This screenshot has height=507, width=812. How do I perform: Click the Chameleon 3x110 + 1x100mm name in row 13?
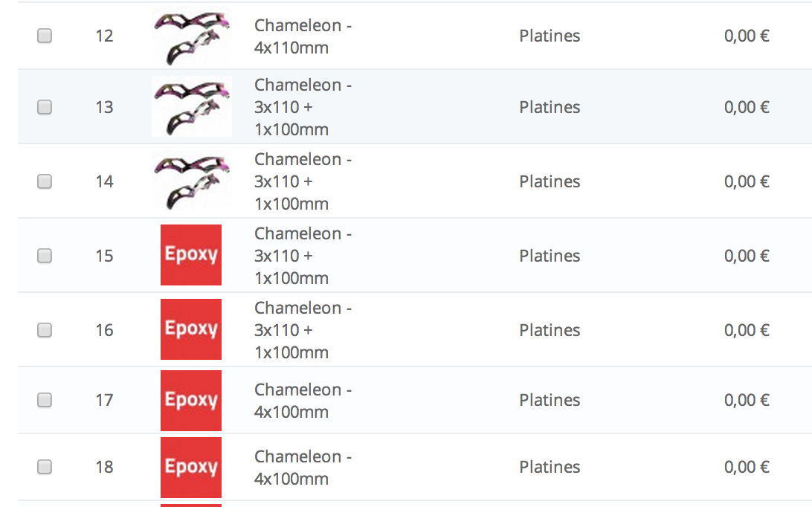303,107
